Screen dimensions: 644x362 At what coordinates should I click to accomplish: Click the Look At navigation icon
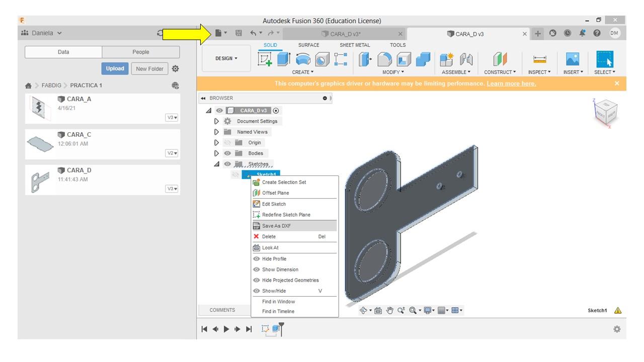(378, 311)
